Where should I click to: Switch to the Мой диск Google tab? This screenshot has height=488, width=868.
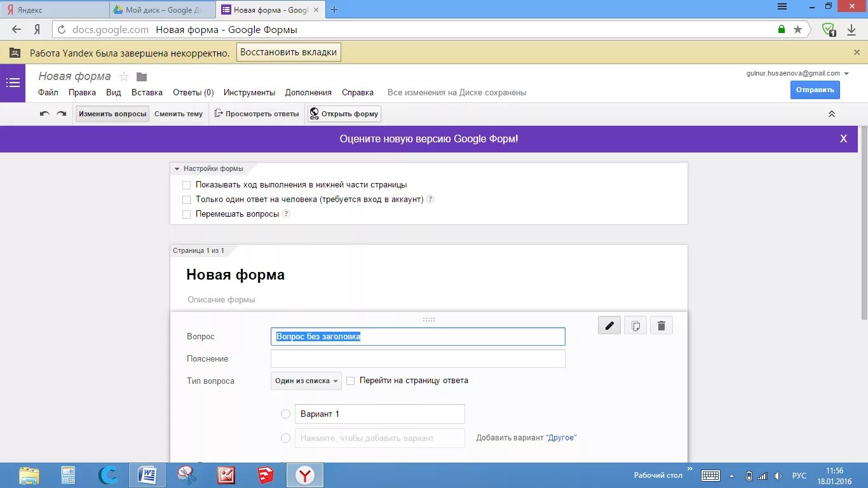coord(163,10)
